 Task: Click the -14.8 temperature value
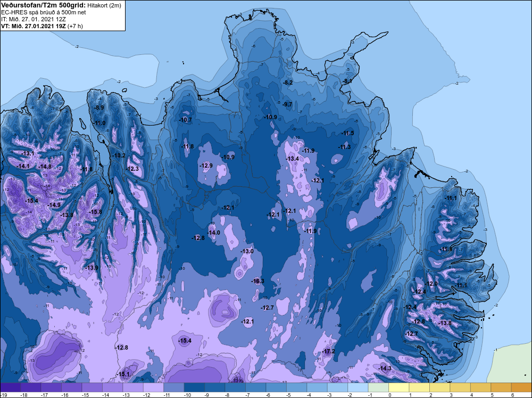point(45,167)
